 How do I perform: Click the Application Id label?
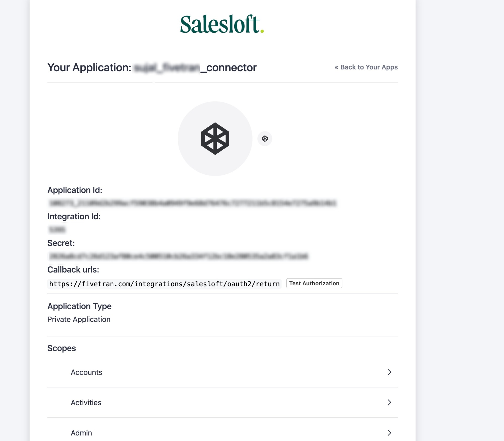pos(75,190)
